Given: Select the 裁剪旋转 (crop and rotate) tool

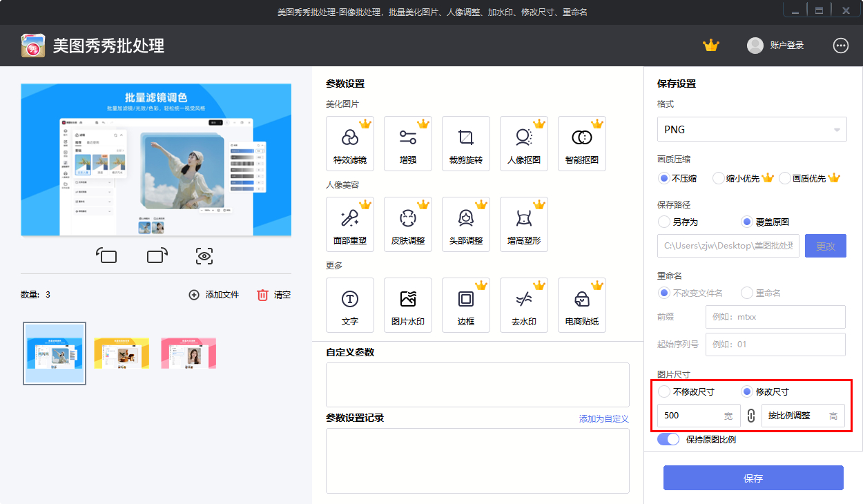Looking at the screenshot, I should click(x=466, y=143).
